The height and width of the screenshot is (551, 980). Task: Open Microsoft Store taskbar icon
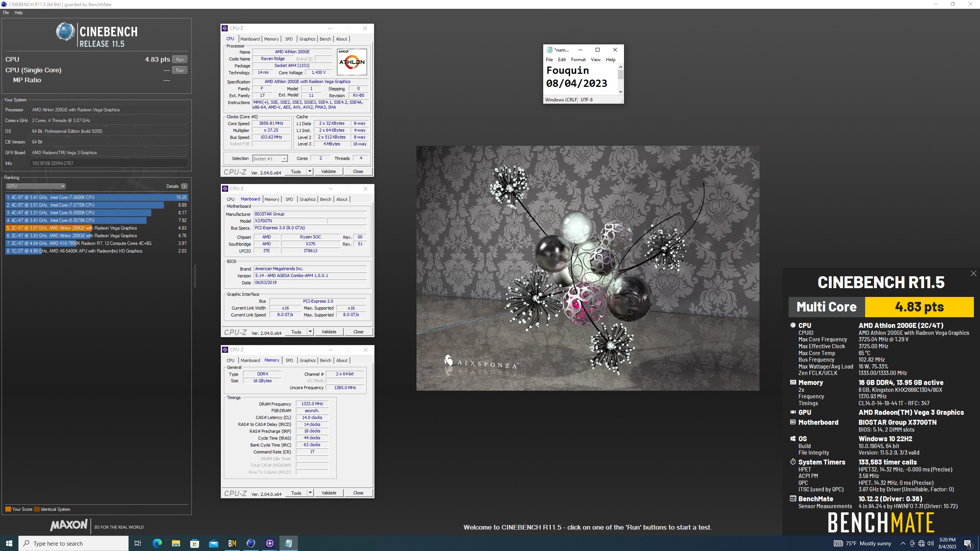194,543
